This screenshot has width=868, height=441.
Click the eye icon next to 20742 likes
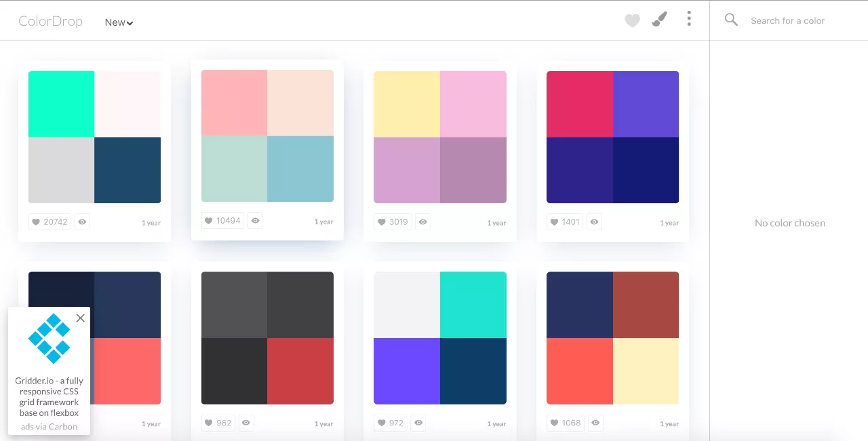(x=82, y=222)
